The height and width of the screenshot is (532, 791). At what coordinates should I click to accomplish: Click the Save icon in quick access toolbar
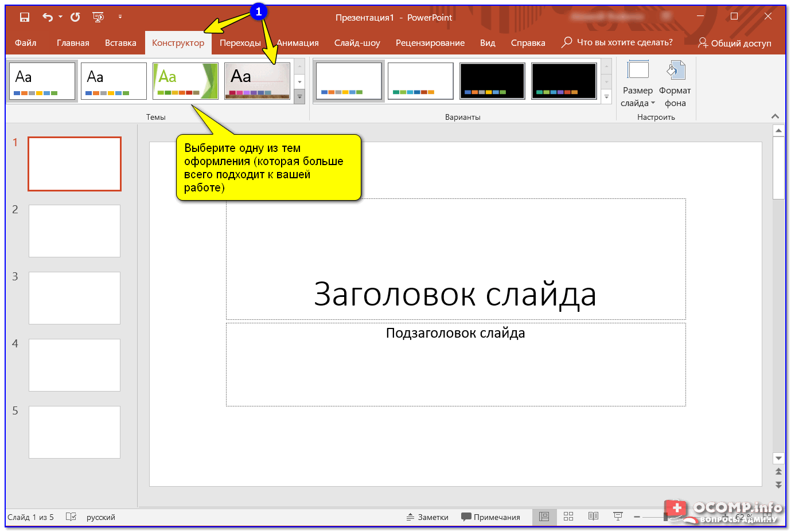click(x=24, y=17)
